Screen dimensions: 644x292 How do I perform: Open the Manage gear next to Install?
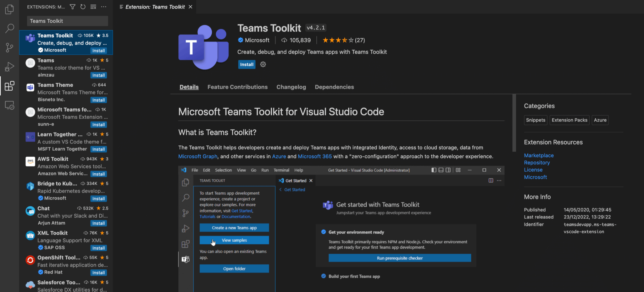point(263,64)
